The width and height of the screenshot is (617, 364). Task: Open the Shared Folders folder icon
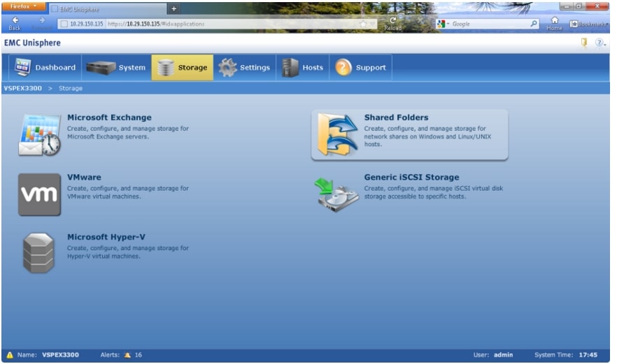[338, 134]
